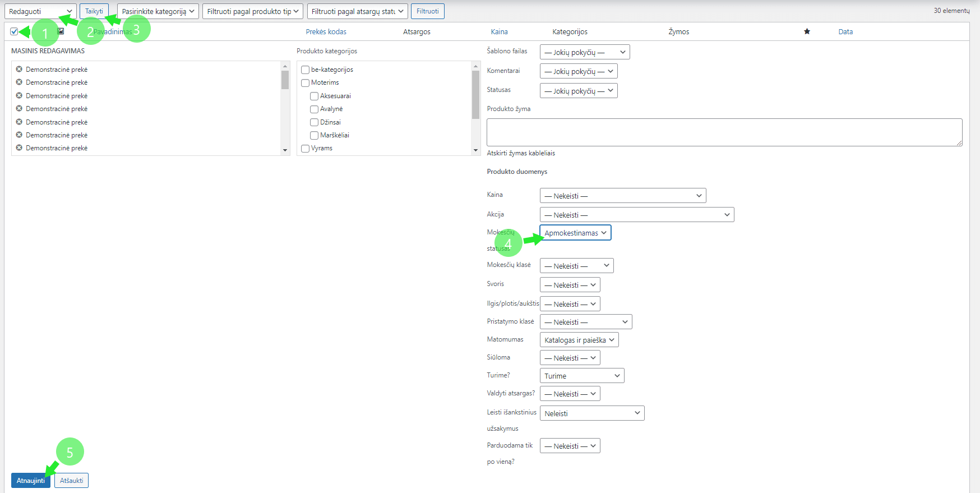This screenshot has height=493, width=980.
Task: Click the product list scroll-down arrow
Action: pos(285,150)
